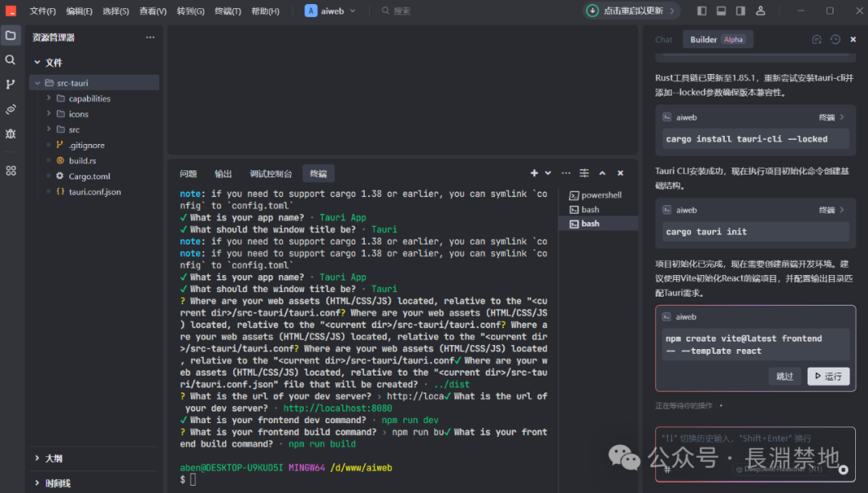
Task: Open the tauri.conf.json file
Action: [94, 191]
